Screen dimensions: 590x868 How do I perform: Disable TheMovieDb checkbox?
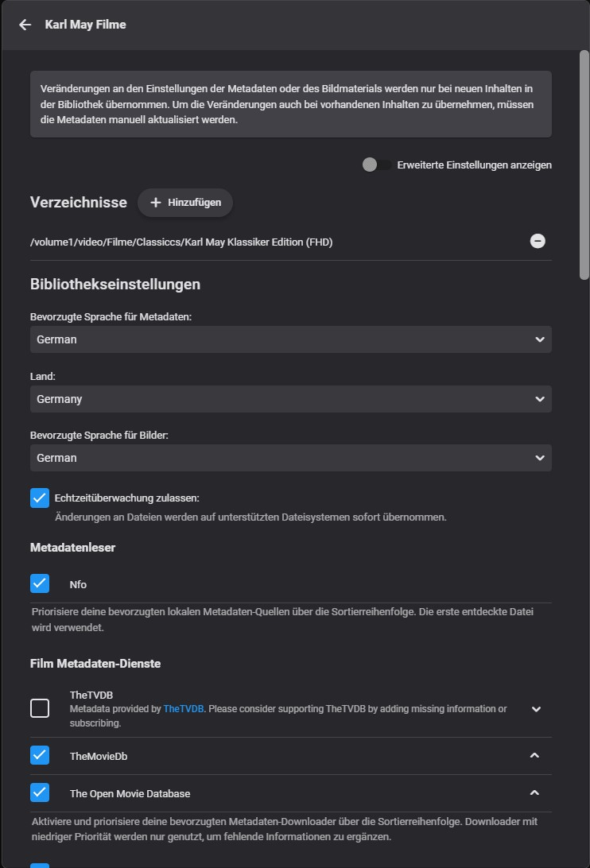[x=40, y=755]
